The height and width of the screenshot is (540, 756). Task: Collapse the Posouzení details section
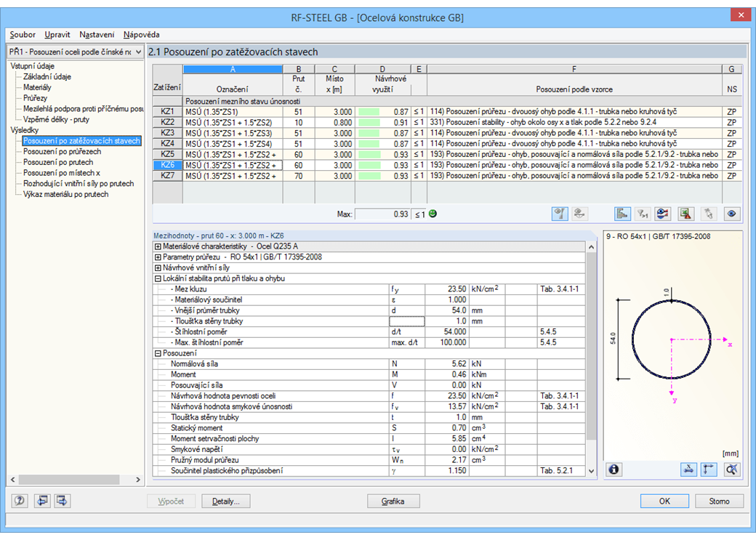tap(157, 353)
